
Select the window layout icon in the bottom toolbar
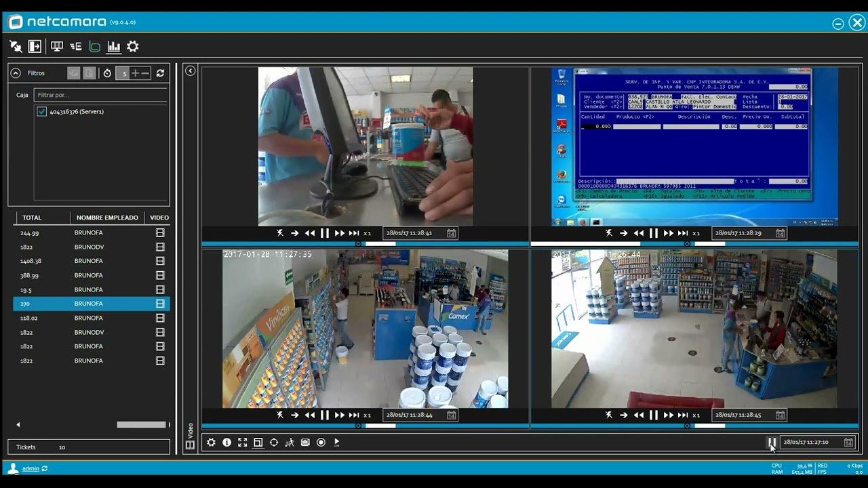click(x=258, y=442)
